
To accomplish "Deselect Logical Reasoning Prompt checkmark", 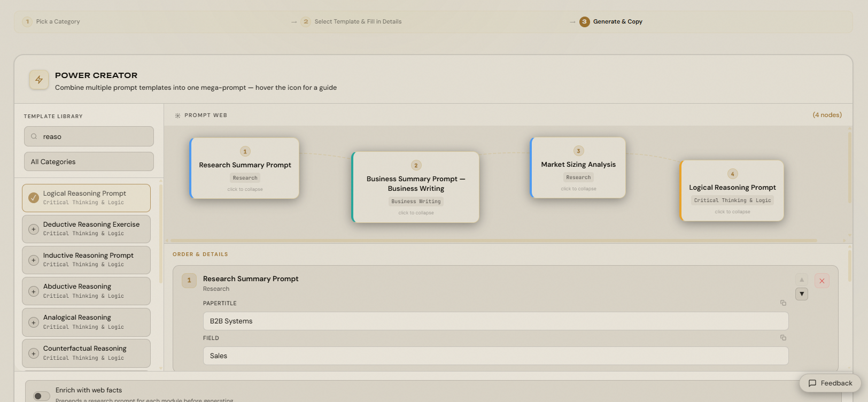I will click(x=34, y=198).
